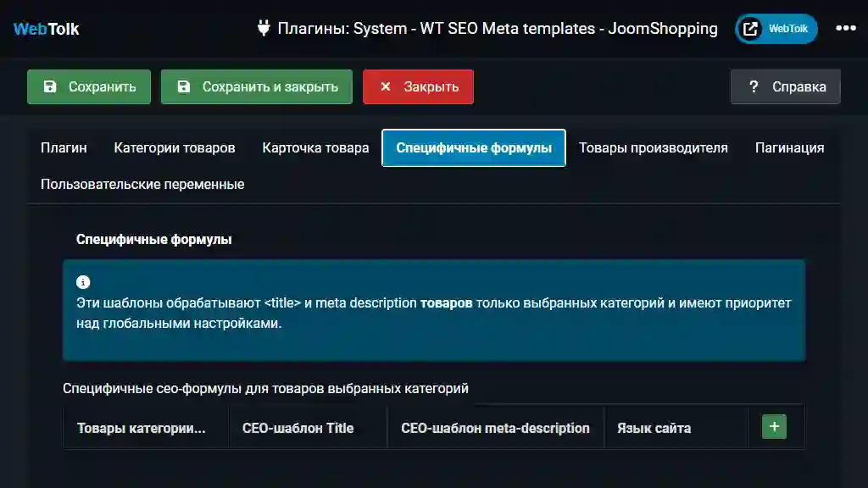Click the seo-formulas field label text
This screenshot has width=868, height=488.
[x=265, y=388]
